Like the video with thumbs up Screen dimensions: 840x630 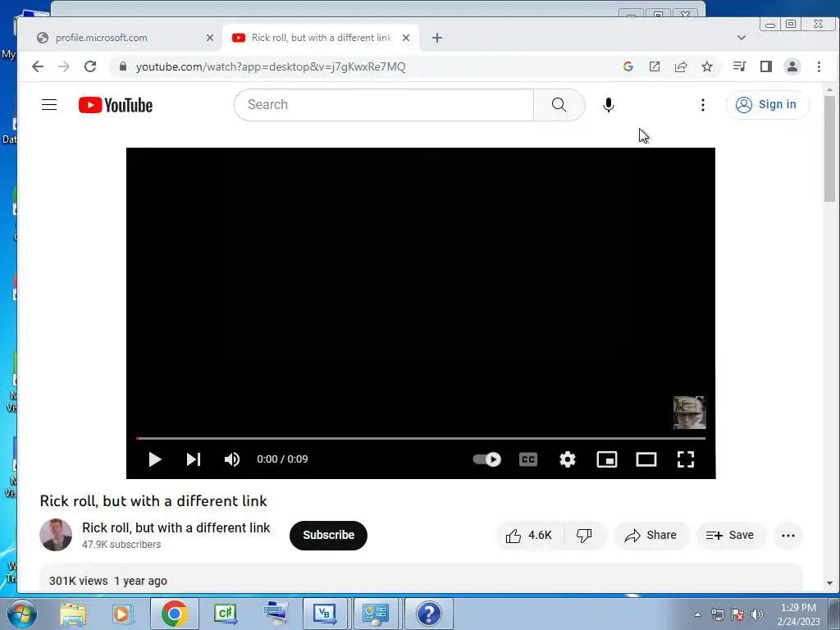point(529,535)
